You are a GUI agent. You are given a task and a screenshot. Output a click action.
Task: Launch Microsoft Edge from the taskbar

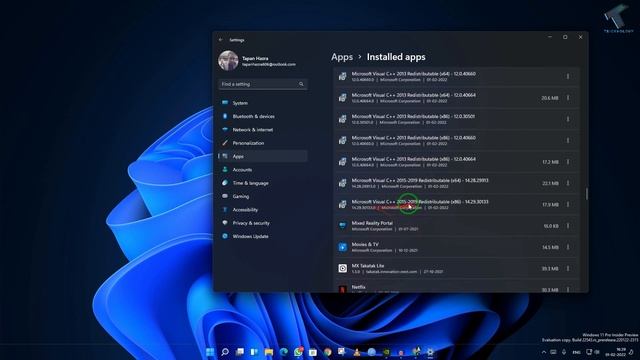click(x=284, y=352)
